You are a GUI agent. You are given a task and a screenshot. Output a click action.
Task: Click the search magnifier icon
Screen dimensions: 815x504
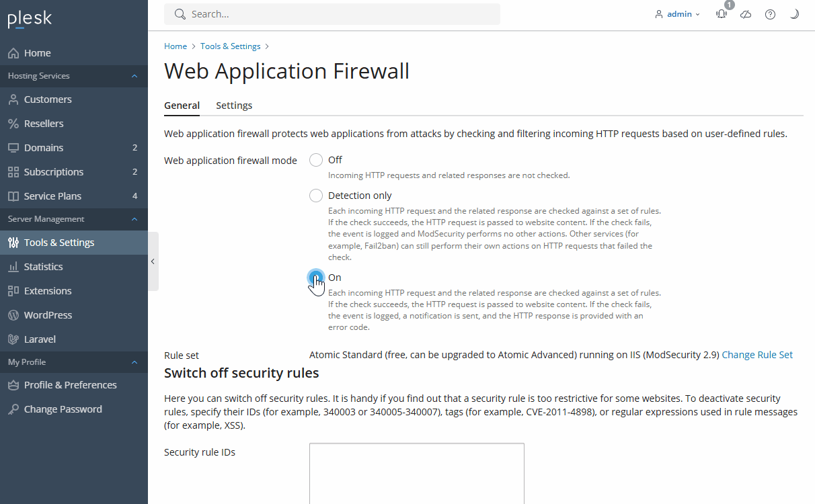point(180,14)
